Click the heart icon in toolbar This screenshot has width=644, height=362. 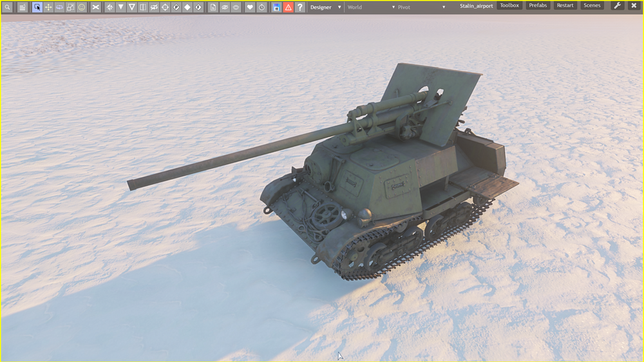251,7
